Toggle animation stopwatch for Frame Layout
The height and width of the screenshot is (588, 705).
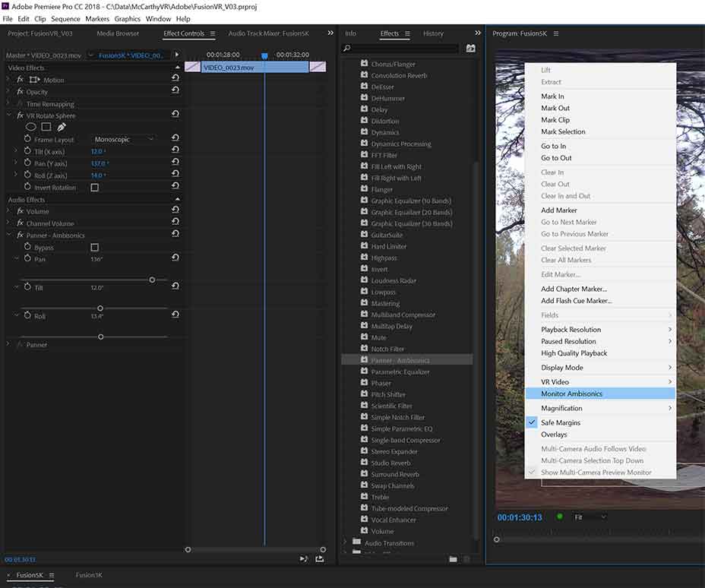click(x=27, y=139)
